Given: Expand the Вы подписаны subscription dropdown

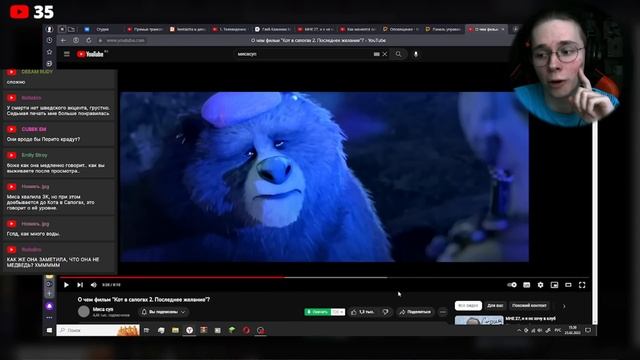Looking at the screenshot, I should 163,312.
